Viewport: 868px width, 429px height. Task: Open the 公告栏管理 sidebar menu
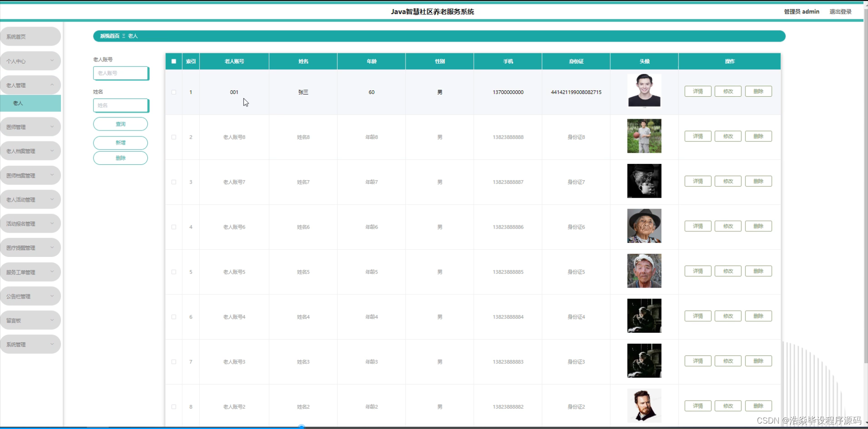(30, 296)
